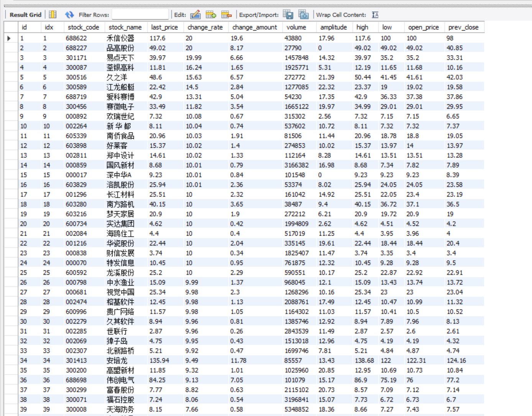Sort by the stock_code column header

(84, 27)
